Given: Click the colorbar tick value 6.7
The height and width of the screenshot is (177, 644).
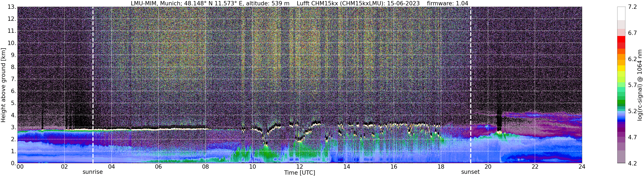Looking at the screenshot, I should coord(632,33).
